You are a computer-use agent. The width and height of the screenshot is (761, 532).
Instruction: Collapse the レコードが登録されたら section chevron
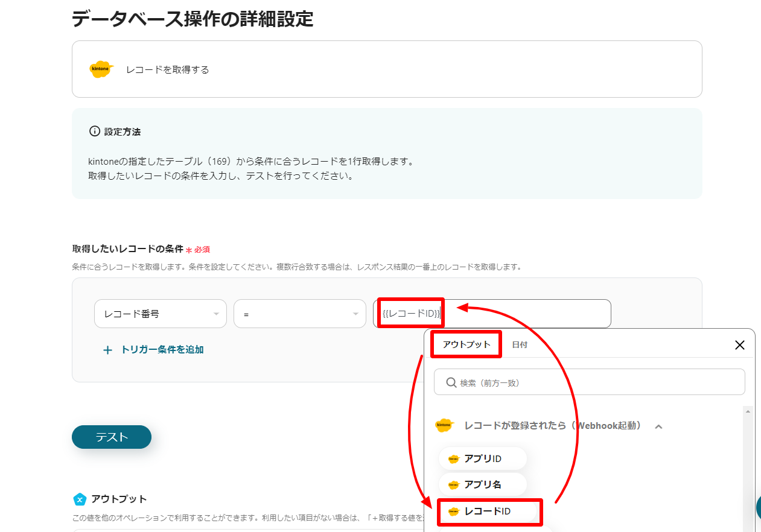[x=658, y=426]
